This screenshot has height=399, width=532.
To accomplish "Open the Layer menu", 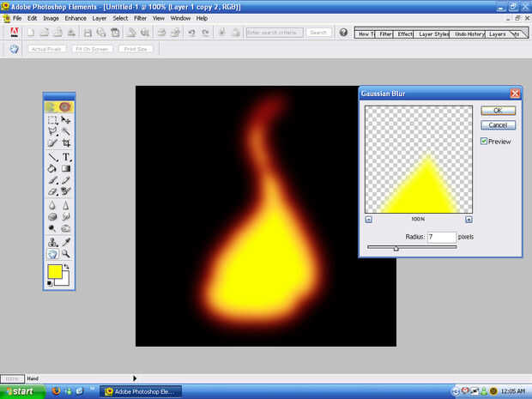I will 100,18.
